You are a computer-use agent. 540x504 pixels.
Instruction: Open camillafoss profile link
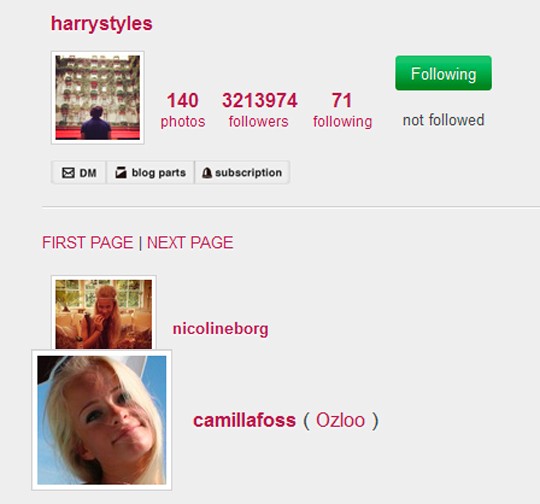coord(245,420)
